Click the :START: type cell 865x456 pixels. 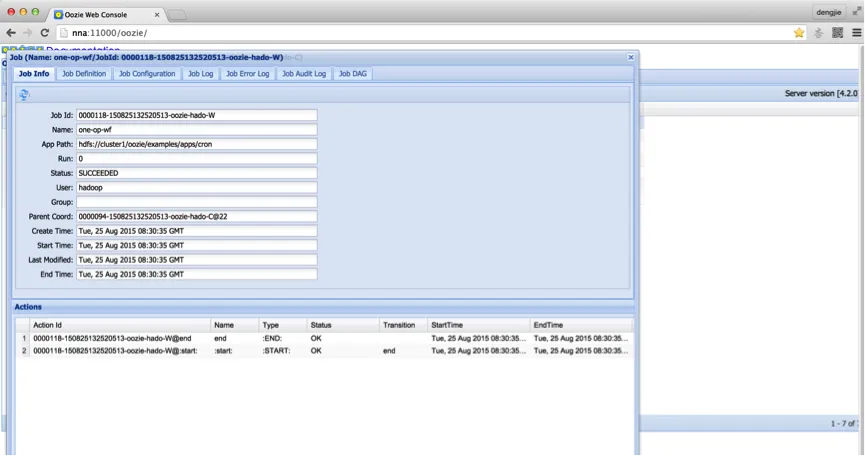276,351
